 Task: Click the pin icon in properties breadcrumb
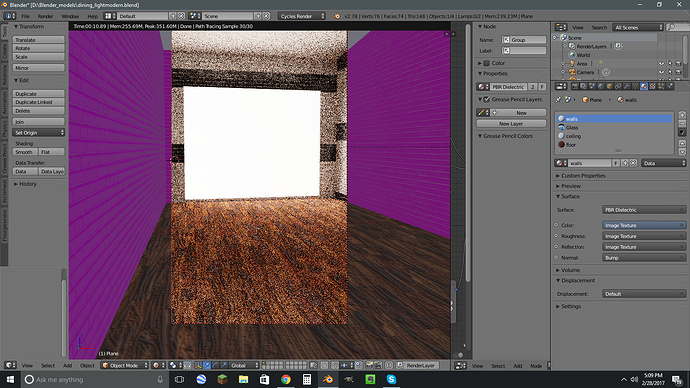coord(558,100)
